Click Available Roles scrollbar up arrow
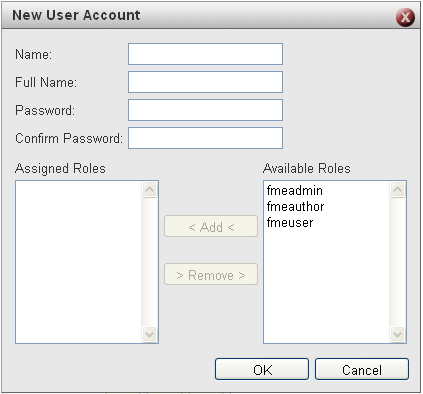The width and height of the screenshot is (423, 394). 397,190
